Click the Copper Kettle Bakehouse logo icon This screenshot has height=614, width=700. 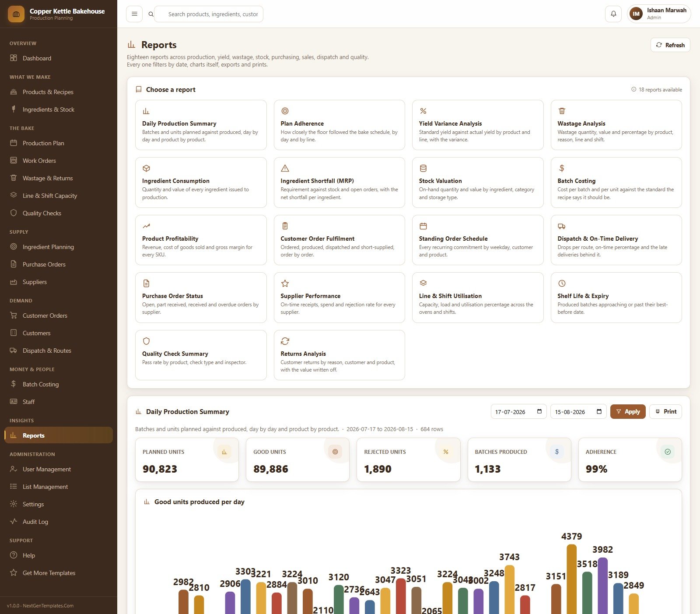point(16,14)
